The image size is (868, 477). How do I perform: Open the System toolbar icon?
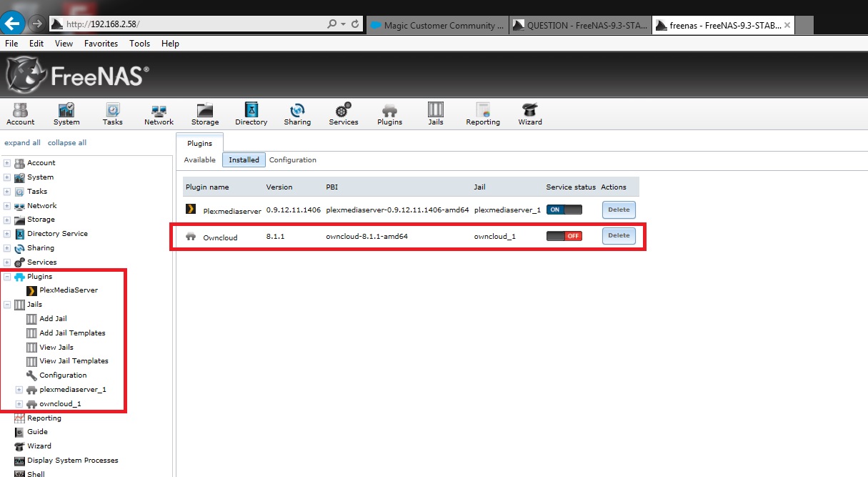pyautogui.click(x=66, y=114)
